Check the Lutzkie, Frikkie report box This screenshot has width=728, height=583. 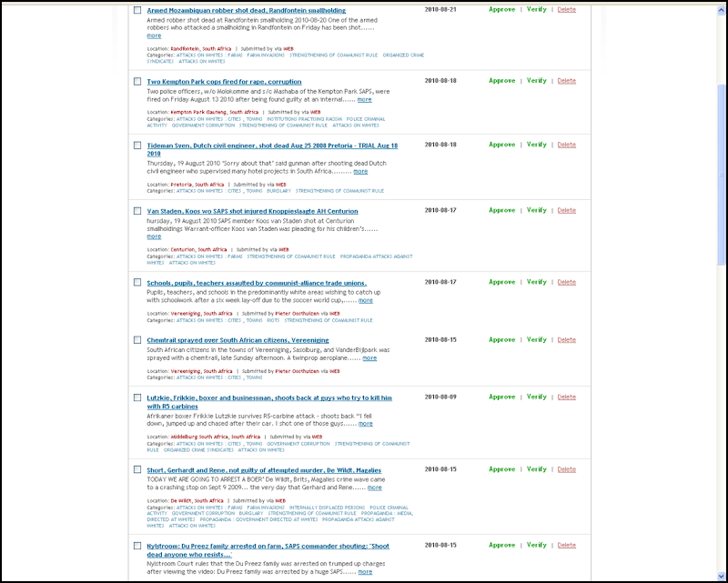coord(137,397)
